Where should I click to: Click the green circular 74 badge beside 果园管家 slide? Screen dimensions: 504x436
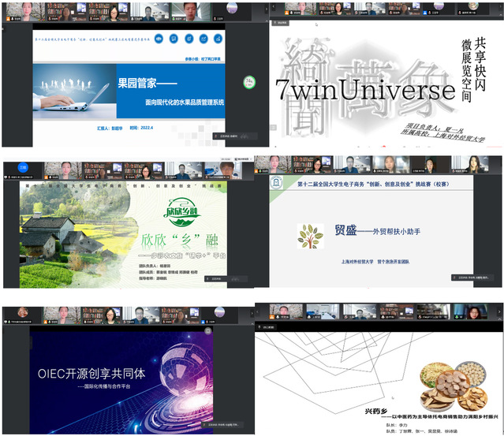248,80
